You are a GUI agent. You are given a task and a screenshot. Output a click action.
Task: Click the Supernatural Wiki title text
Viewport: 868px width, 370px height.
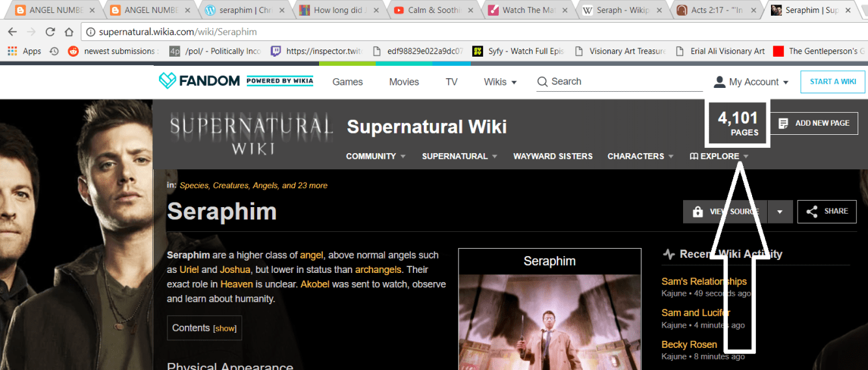tap(427, 126)
